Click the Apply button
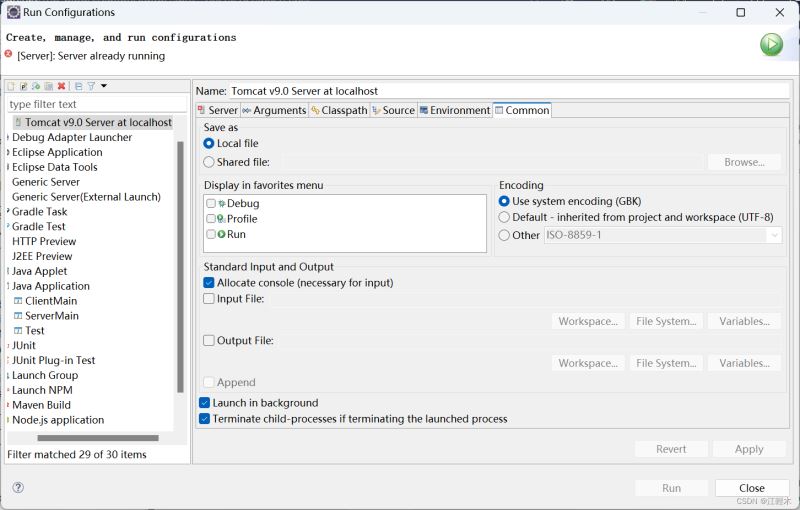Image resolution: width=800 pixels, height=510 pixels. pyautogui.click(x=749, y=449)
